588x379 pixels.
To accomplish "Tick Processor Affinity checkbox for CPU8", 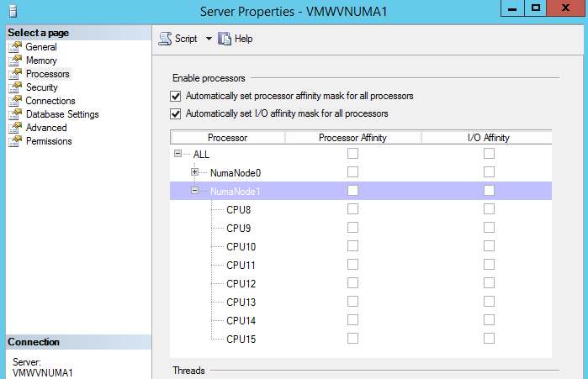I will coord(353,209).
